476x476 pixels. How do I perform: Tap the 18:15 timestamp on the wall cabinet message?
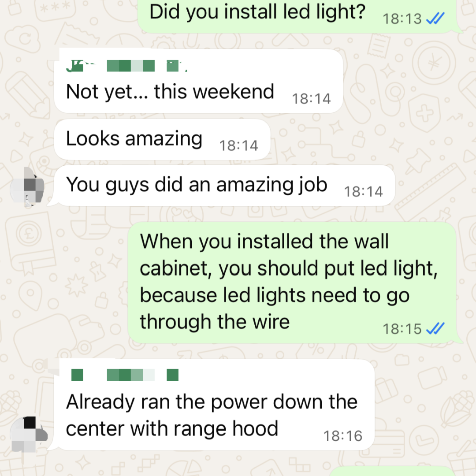tap(402, 329)
